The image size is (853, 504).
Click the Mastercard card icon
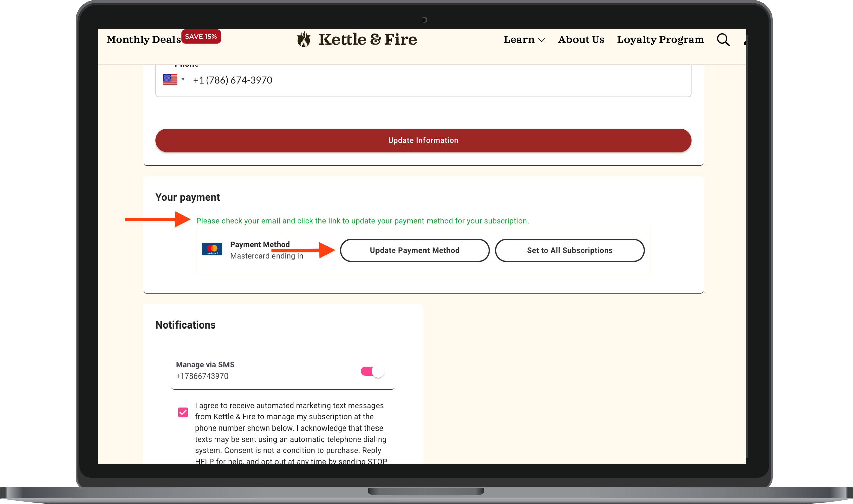click(x=212, y=249)
